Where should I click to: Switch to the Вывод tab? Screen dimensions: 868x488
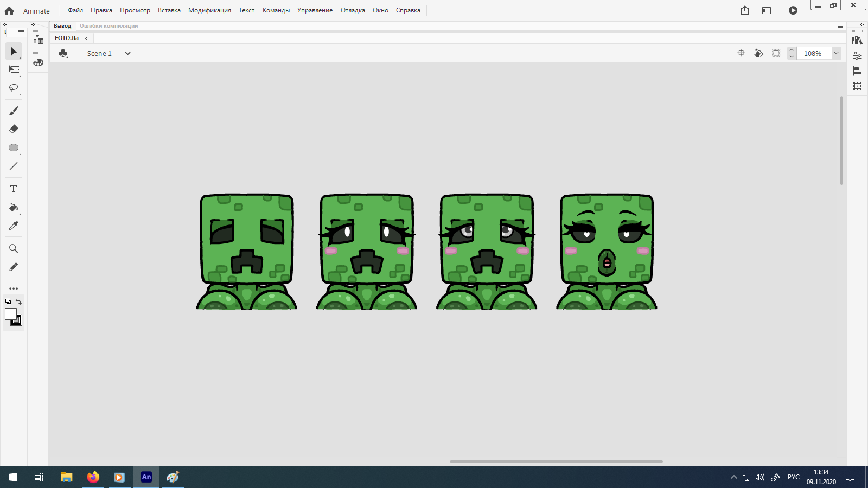point(62,26)
